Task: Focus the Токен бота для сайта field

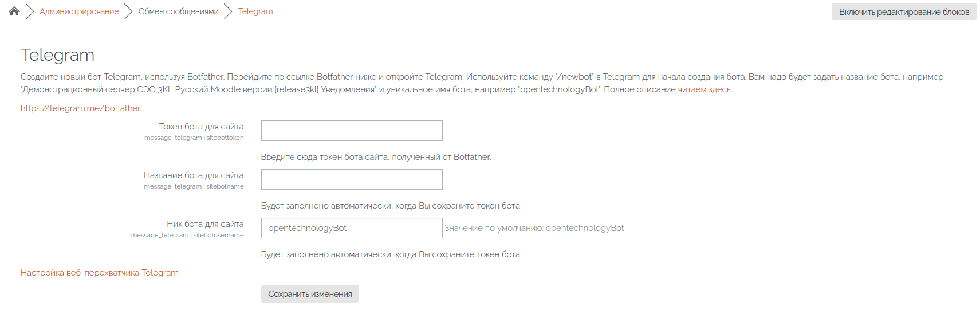Action: click(352, 131)
